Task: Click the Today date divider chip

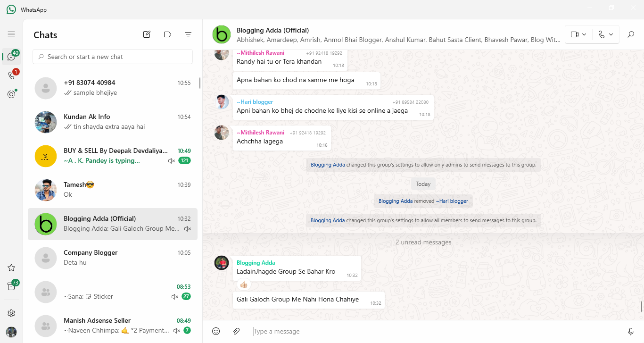Action: [x=423, y=184]
